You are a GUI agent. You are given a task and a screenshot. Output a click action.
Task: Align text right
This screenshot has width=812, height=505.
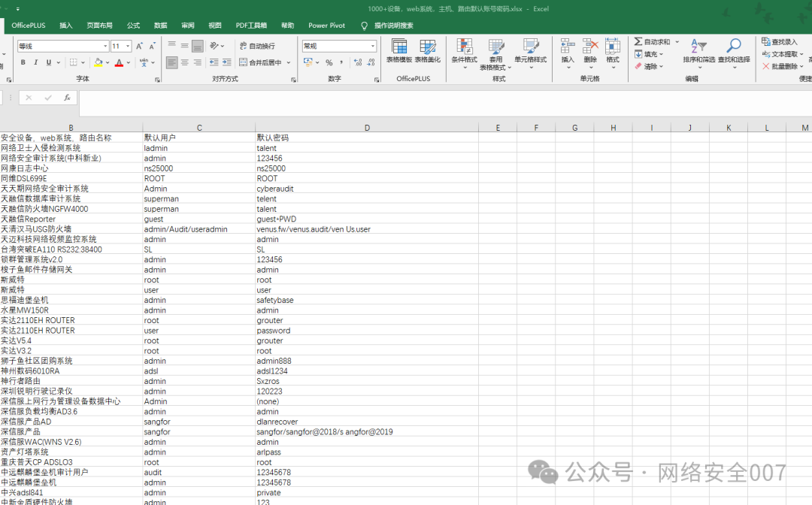197,62
